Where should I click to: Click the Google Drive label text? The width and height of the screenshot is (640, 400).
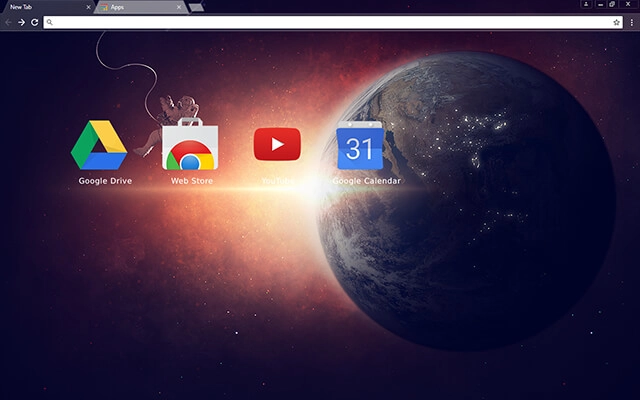105,181
